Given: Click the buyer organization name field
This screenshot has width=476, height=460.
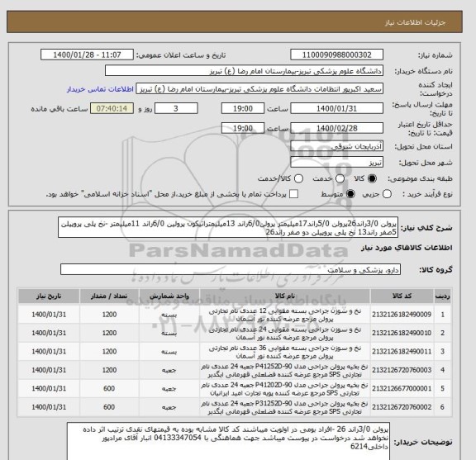Looking at the screenshot, I should click(x=244, y=71).
